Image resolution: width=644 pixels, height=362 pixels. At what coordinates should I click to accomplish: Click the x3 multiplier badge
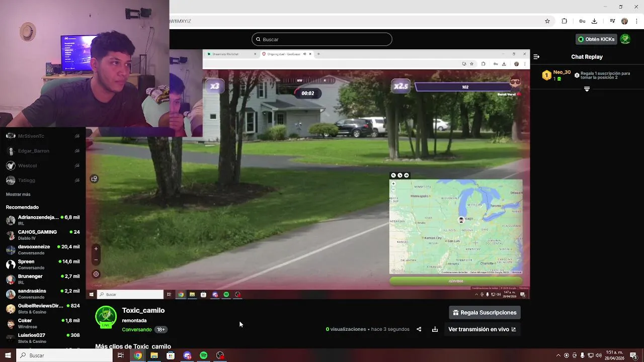(x=215, y=86)
